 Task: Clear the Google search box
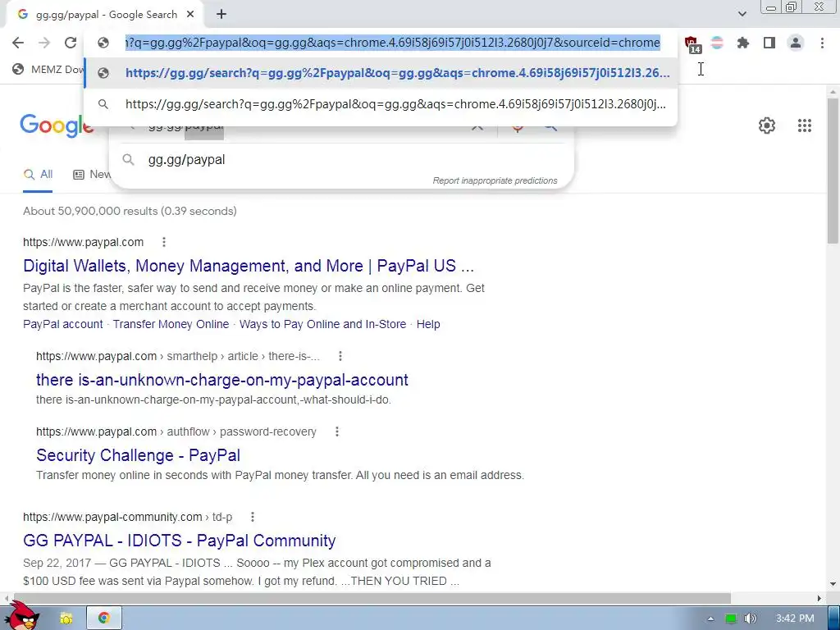[x=477, y=126]
